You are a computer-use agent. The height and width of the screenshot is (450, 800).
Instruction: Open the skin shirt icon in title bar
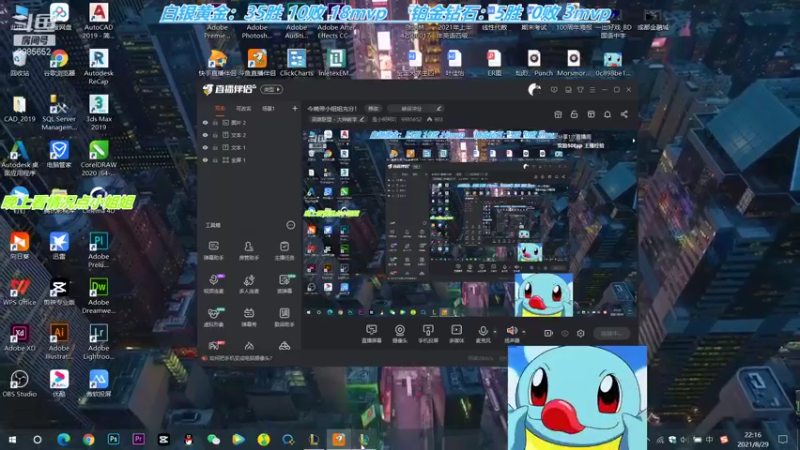pos(580,90)
